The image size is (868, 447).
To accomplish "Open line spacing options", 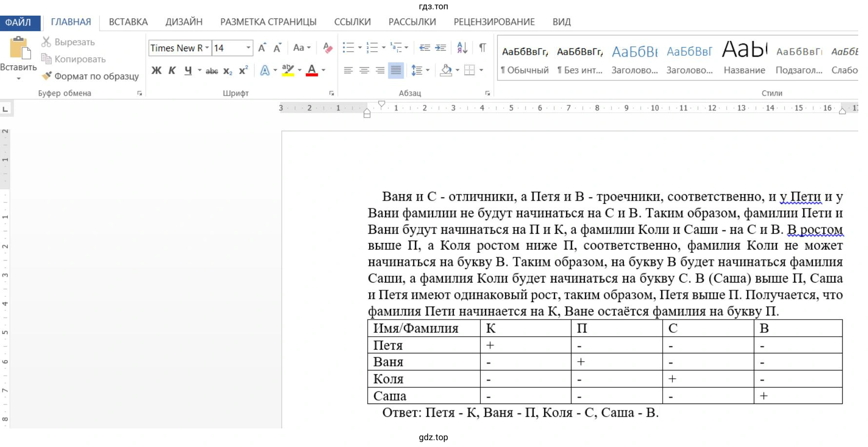I will point(417,70).
